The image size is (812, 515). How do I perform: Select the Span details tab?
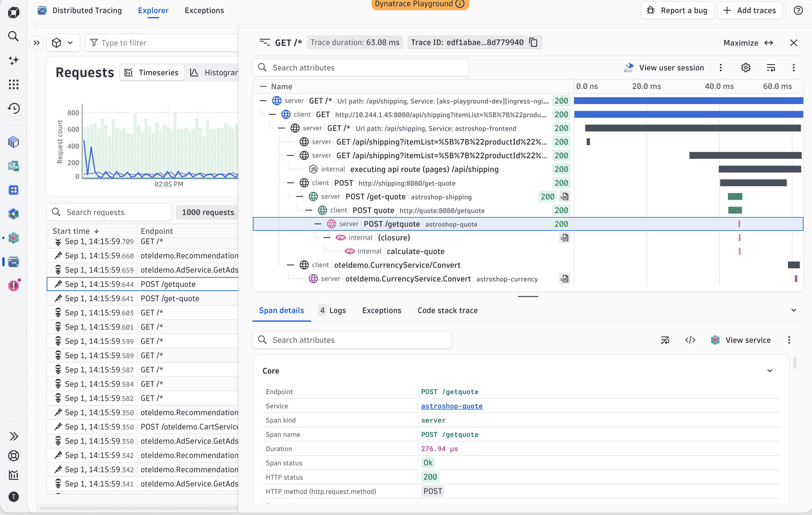(x=282, y=310)
